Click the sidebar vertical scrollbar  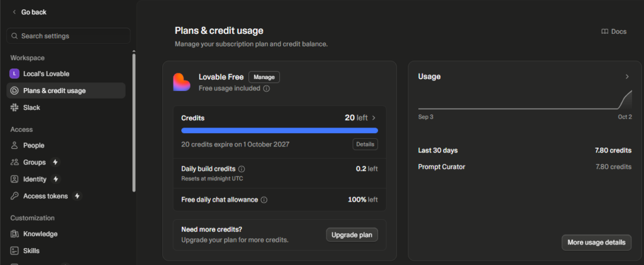134,121
